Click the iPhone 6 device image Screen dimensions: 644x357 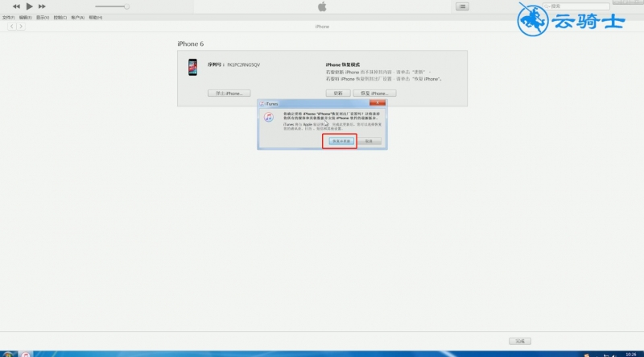click(192, 67)
